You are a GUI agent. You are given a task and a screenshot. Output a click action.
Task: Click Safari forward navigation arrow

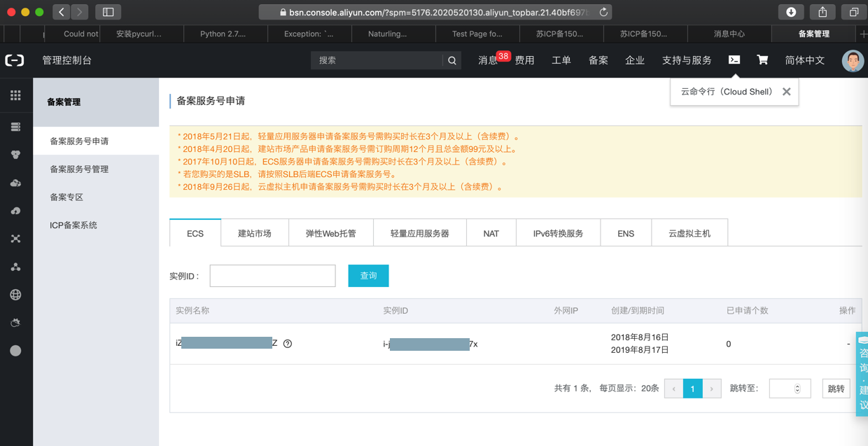tap(80, 12)
